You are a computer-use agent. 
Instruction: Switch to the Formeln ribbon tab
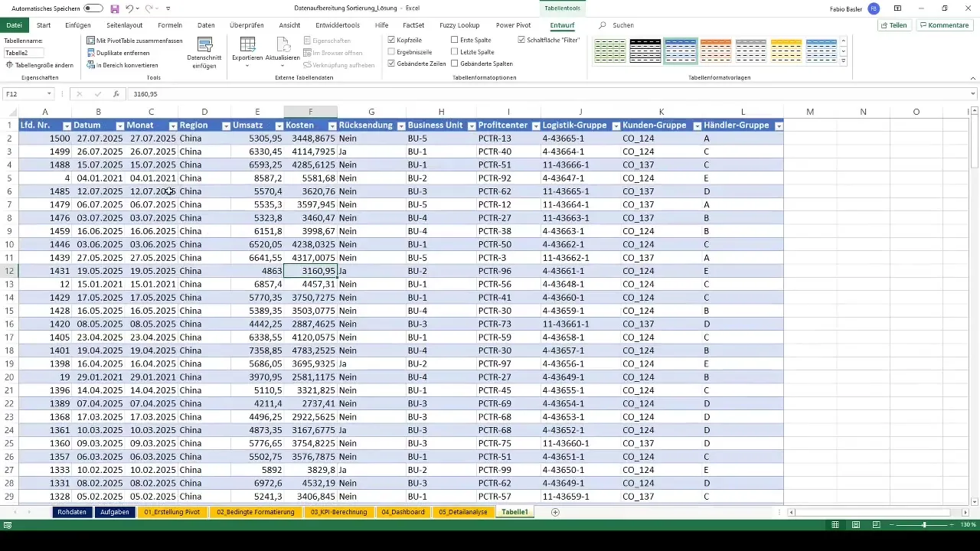tap(170, 25)
